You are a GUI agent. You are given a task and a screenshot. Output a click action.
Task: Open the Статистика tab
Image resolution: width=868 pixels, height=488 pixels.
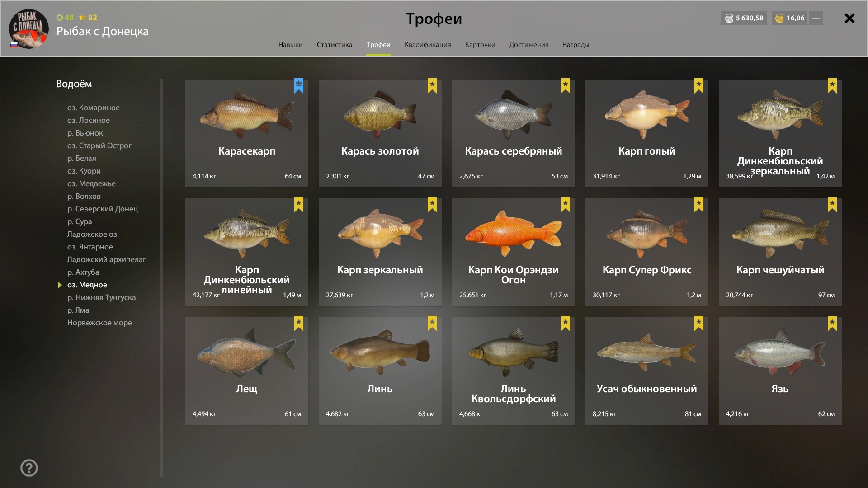point(335,45)
